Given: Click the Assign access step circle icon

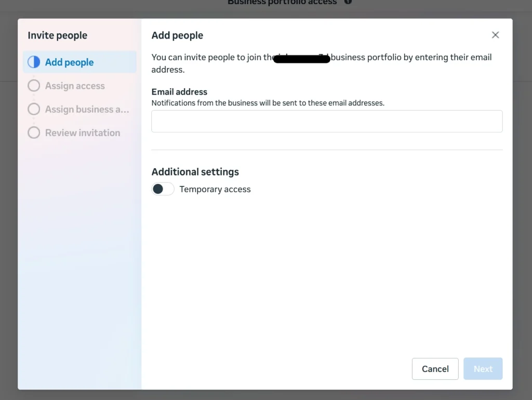Looking at the screenshot, I should pyautogui.click(x=34, y=86).
